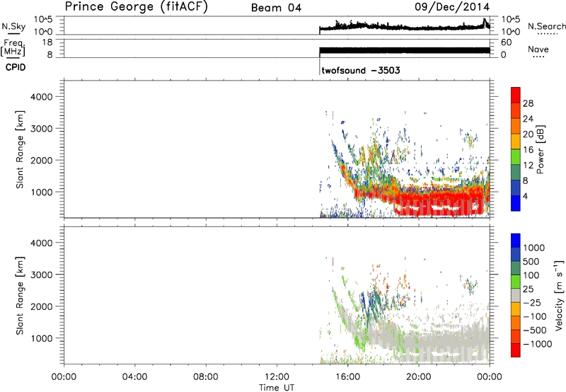Click the '4000' tick of the power panel
Screen dimensions: 566x392
[x=42, y=97]
